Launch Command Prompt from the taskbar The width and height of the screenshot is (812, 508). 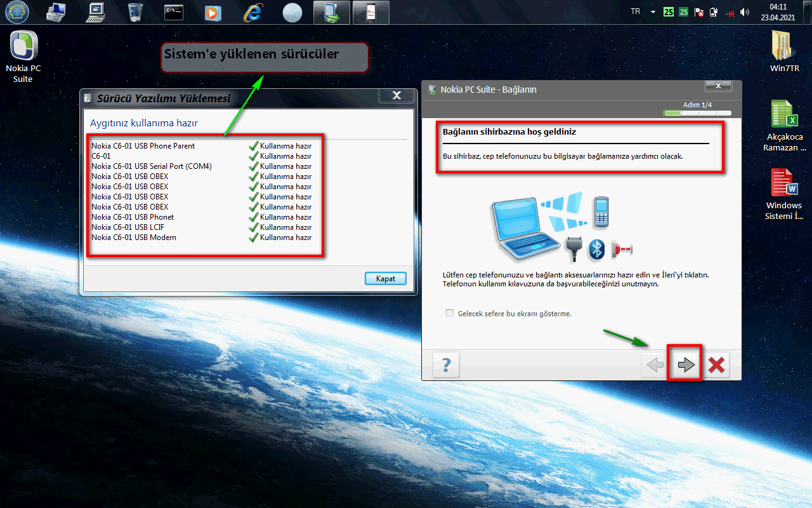174,12
